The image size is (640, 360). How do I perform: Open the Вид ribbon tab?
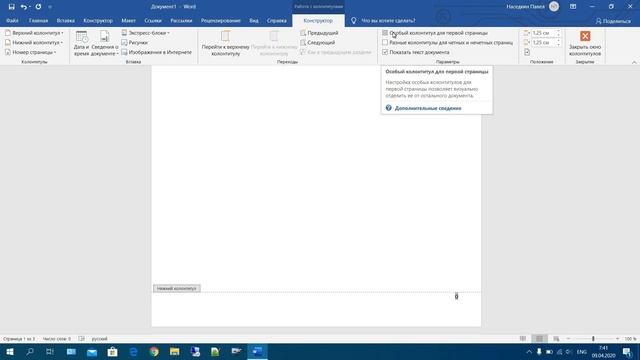tap(254, 20)
